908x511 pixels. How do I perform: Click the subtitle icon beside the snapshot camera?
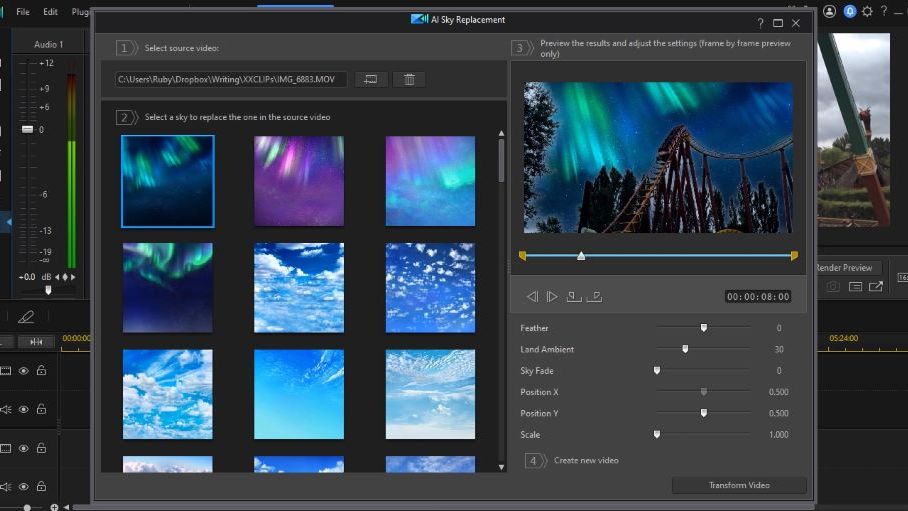pos(855,286)
